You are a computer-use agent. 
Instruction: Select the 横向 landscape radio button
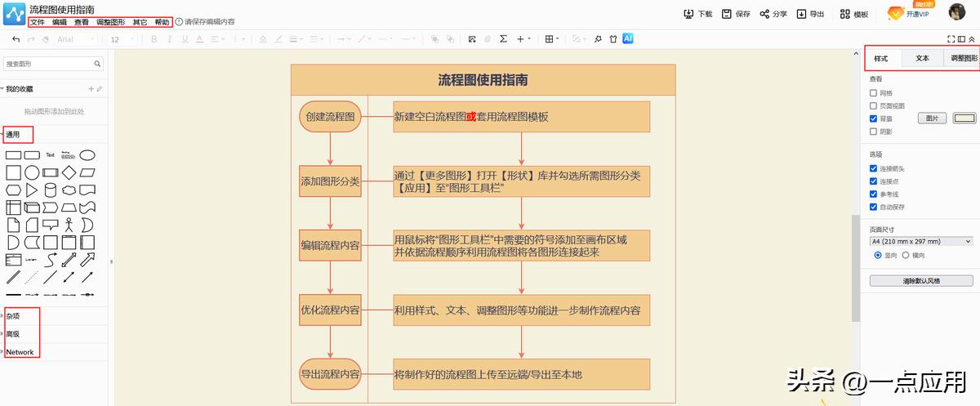pyautogui.click(x=906, y=255)
